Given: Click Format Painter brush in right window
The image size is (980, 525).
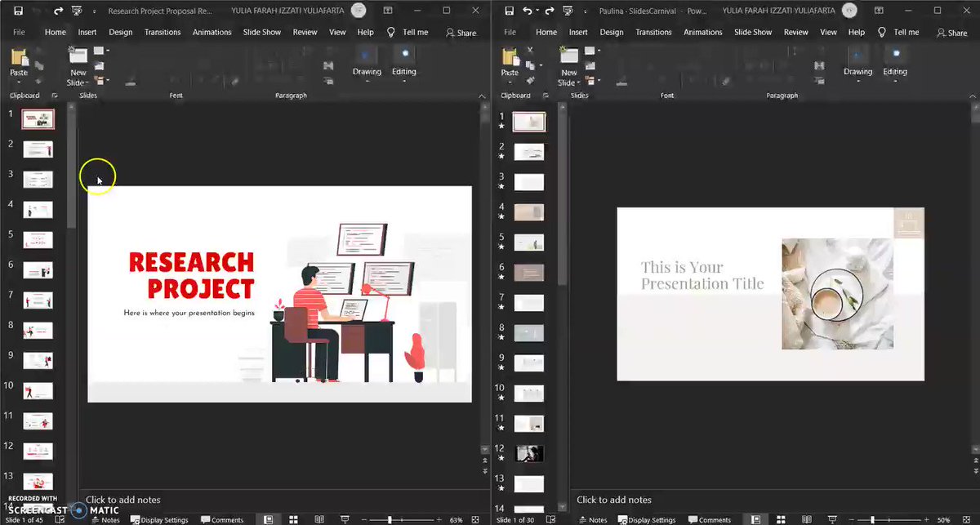Looking at the screenshot, I should pyautogui.click(x=530, y=80).
